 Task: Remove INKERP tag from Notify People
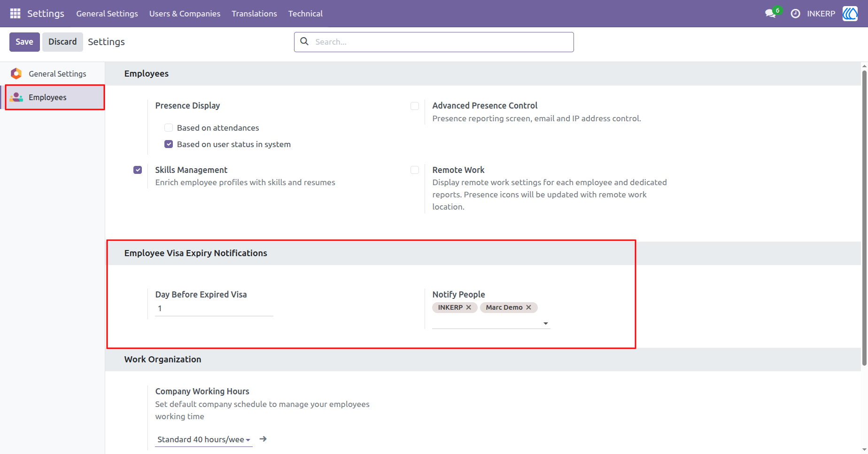(x=468, y=307)
